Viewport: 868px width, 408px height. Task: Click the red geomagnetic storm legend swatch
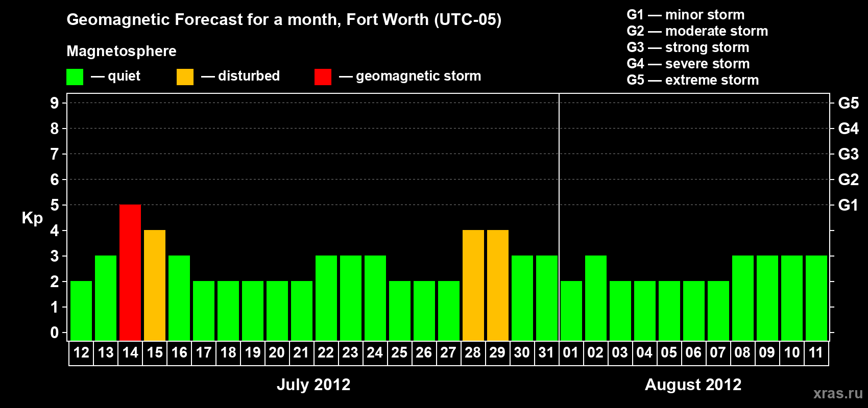(323, 77)
